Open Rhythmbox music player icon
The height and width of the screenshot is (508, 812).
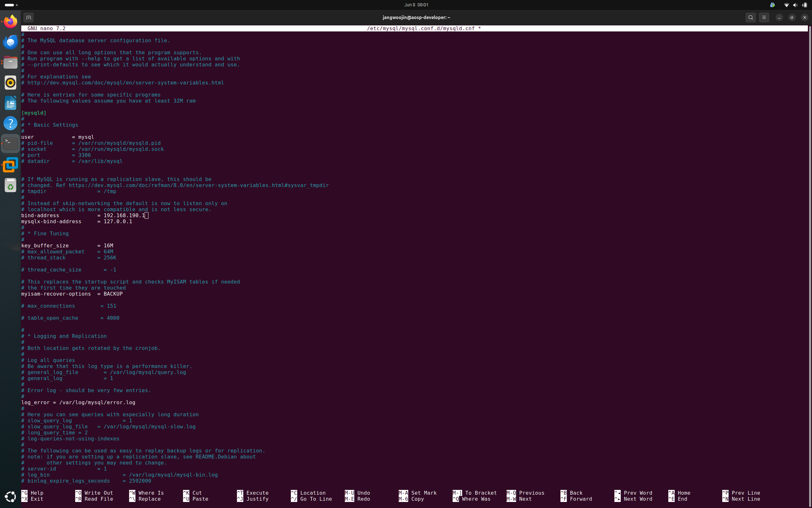click(10, 83)
